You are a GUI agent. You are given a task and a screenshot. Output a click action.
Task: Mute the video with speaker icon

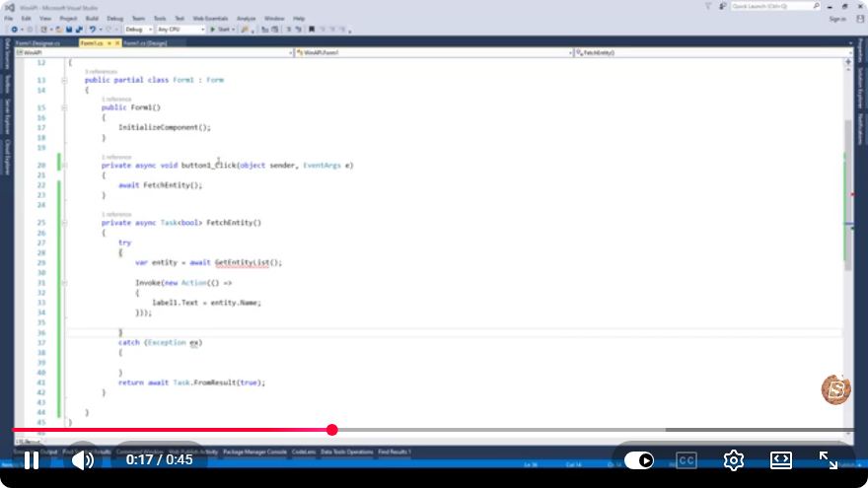tap(83, 460)
